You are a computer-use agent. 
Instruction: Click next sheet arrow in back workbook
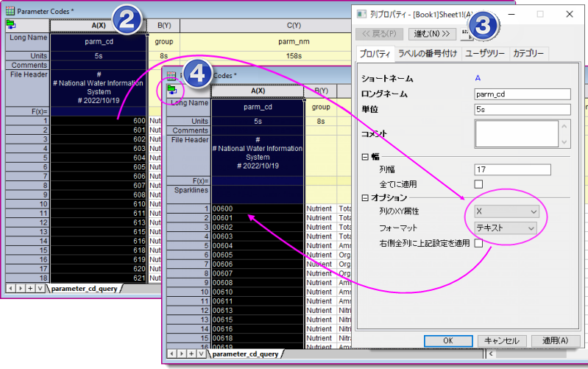click(21, 288)
